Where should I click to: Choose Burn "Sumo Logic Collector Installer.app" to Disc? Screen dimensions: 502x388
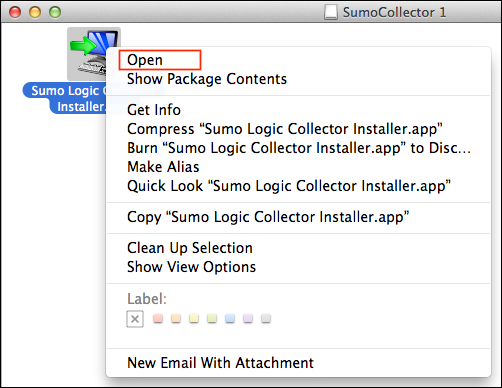298,148
